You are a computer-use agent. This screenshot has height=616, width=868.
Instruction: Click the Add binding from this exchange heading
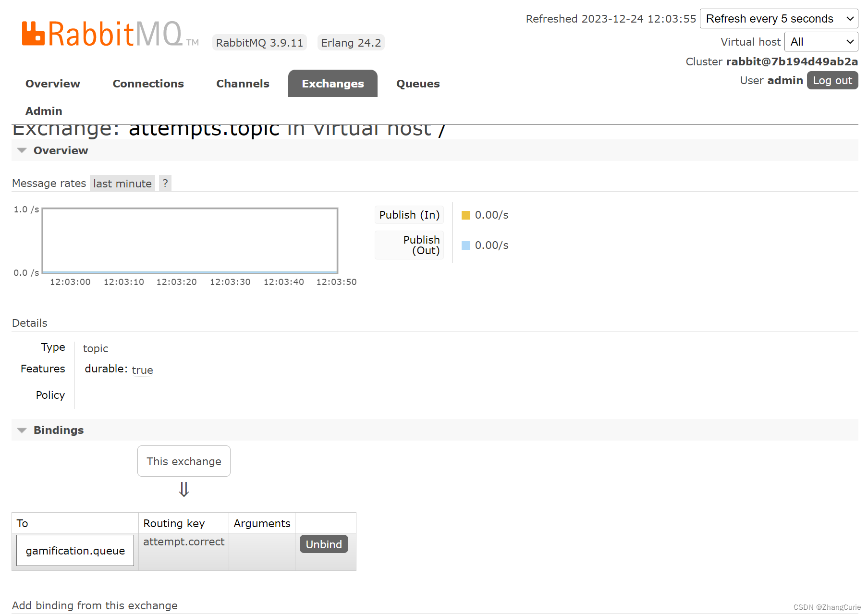click(95, 605)
